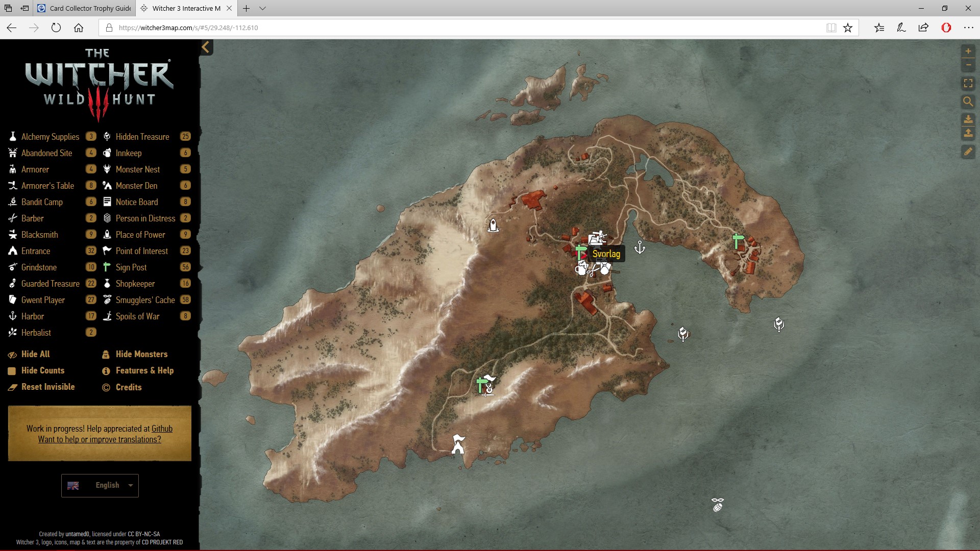
Task: Toggle Hidden Treasure markers visibility
Action: pyautogui.click(x=142, y=137)
